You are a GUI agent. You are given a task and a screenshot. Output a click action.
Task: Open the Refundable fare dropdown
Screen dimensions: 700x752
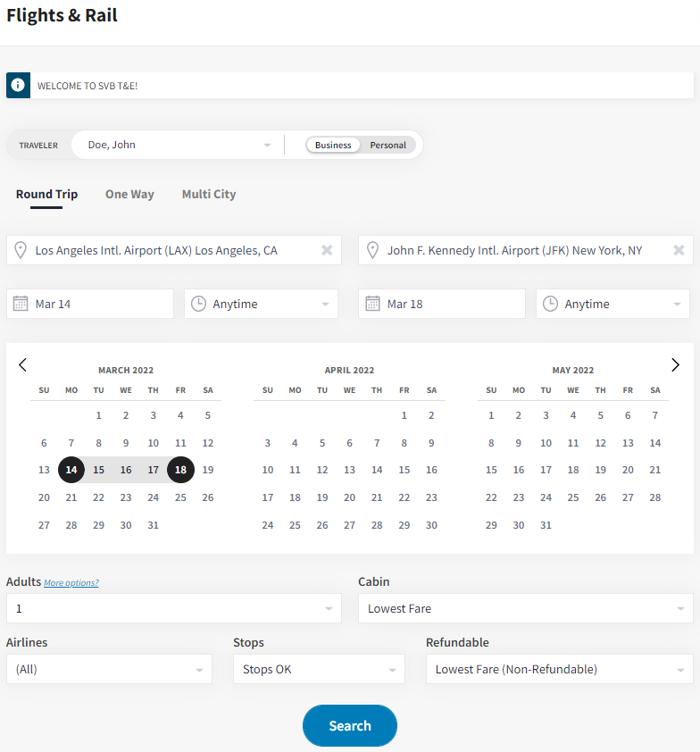[x=559, y=669]
